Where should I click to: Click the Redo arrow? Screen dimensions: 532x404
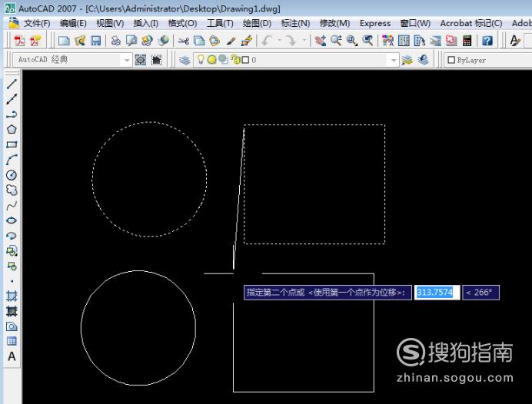click(x=291, y=41)
